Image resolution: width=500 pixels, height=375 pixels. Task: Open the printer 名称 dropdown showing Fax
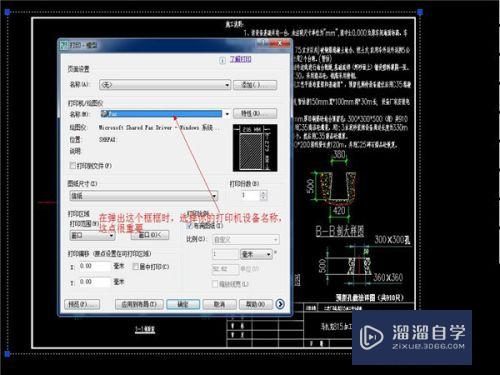(165, 114)
